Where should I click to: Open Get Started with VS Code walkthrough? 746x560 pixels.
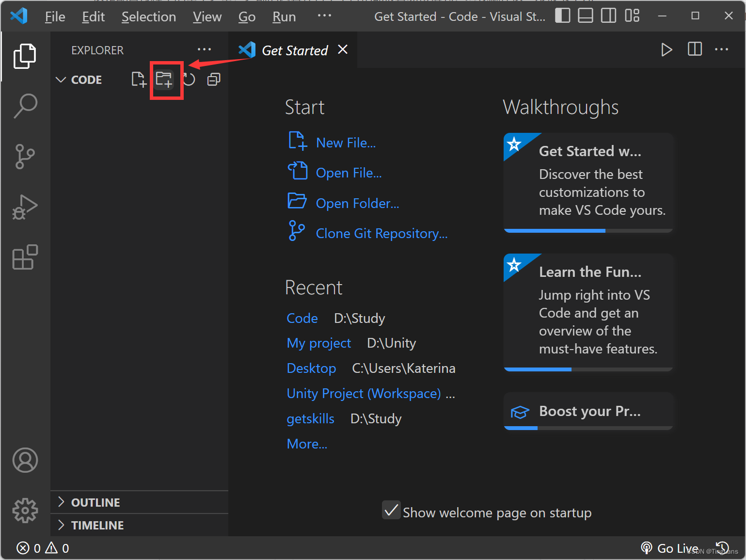588,183
